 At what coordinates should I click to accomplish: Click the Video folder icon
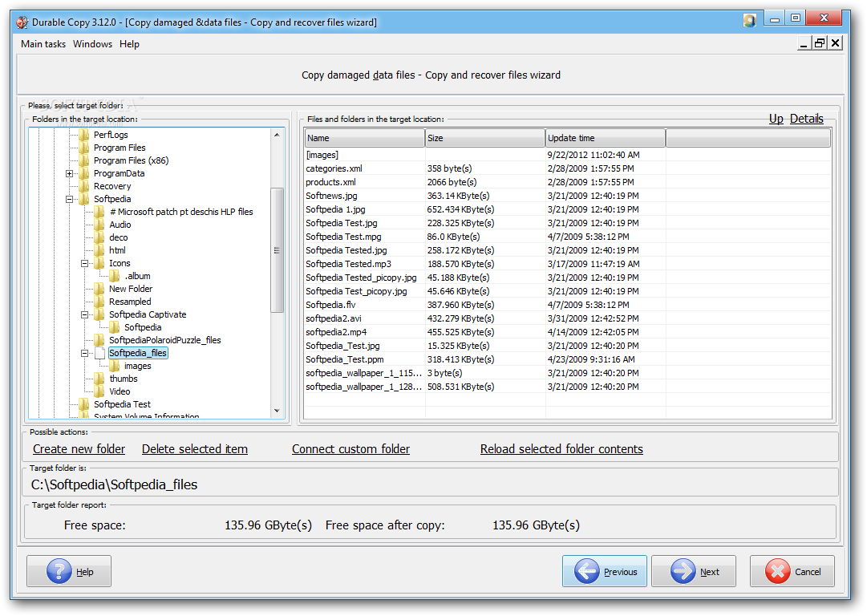click(x=99, y=391)
